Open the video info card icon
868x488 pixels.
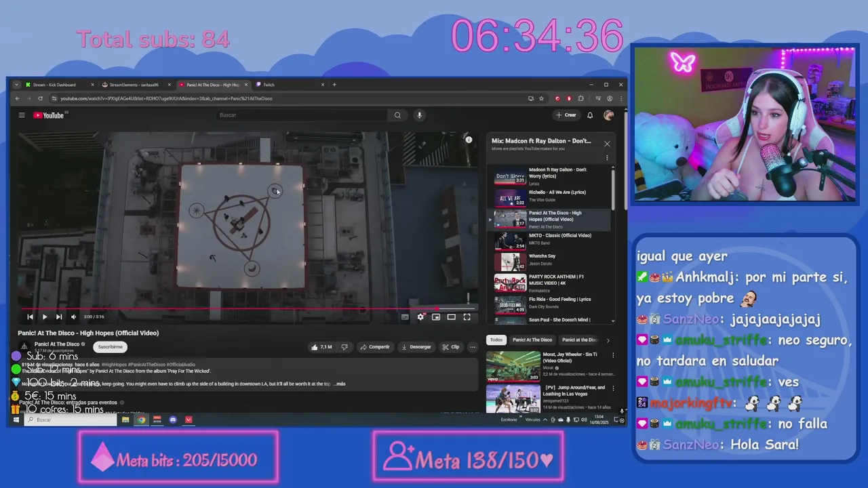(469, 140)
